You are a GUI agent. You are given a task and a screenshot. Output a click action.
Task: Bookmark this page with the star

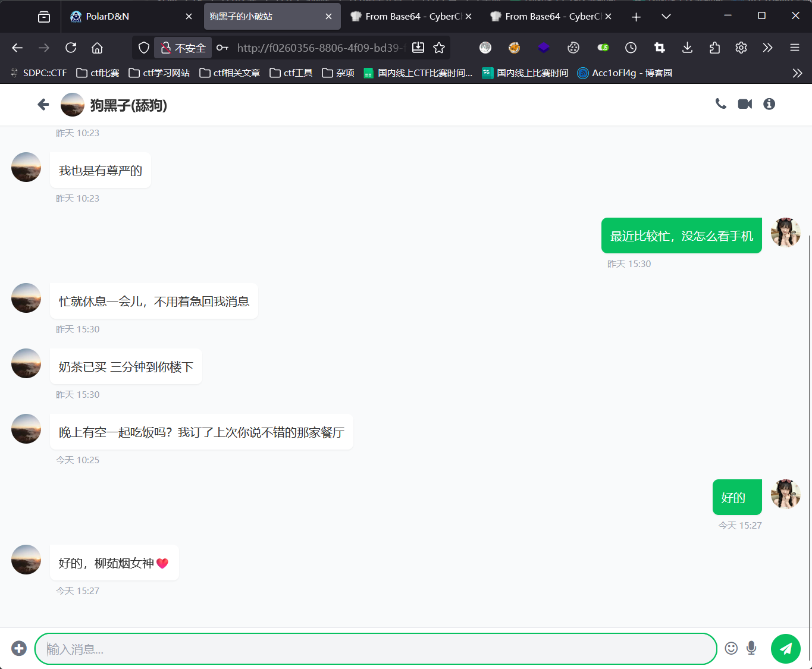438,48
